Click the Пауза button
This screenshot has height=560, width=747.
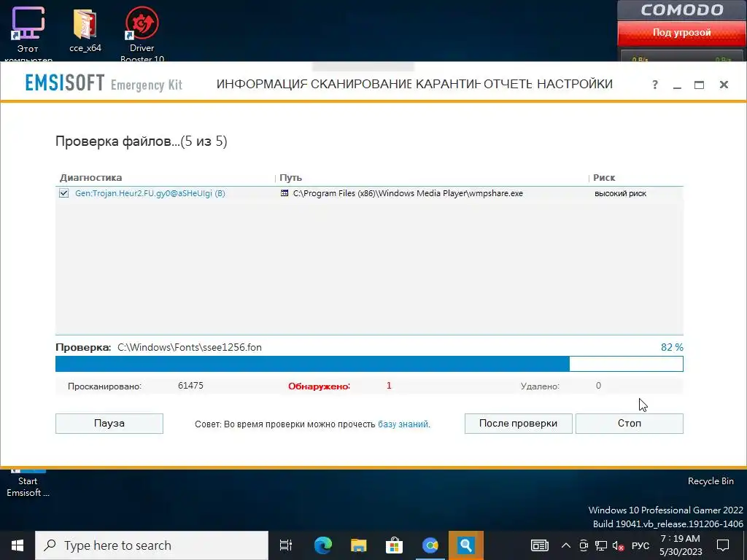(109, 424)
